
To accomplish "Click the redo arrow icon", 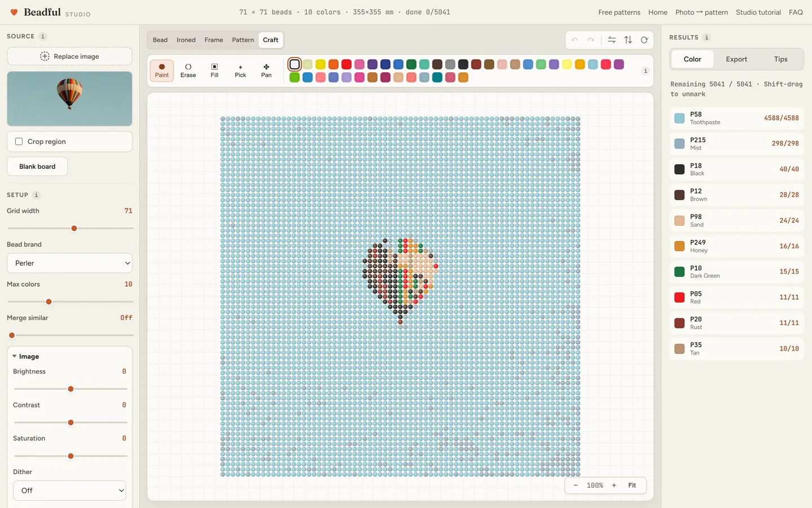I will coord(590,40).
